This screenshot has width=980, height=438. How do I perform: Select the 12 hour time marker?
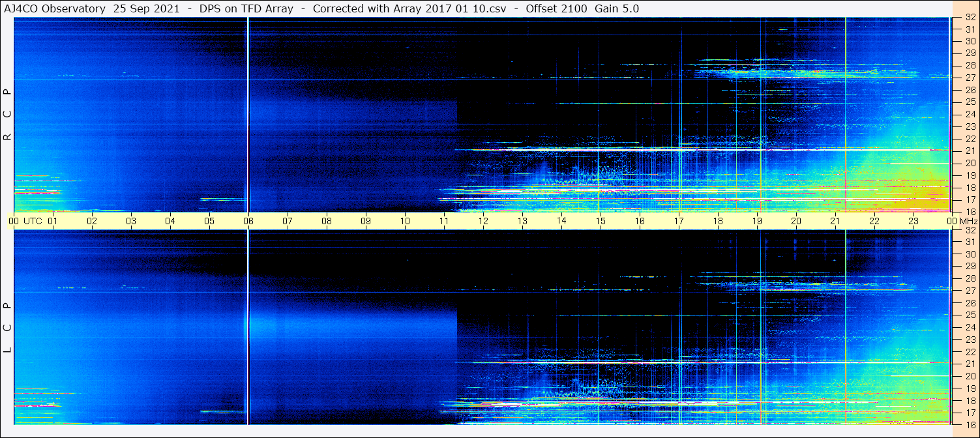[483, 221]
